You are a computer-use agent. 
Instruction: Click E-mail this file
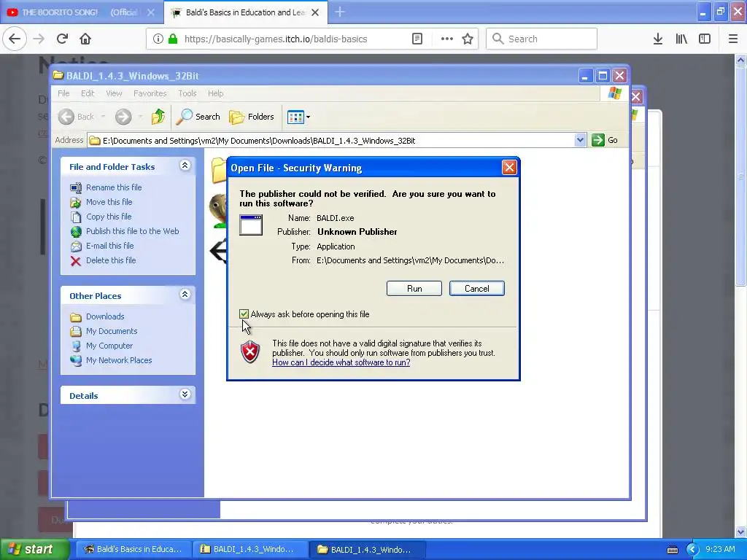click(x=109, y=246)
